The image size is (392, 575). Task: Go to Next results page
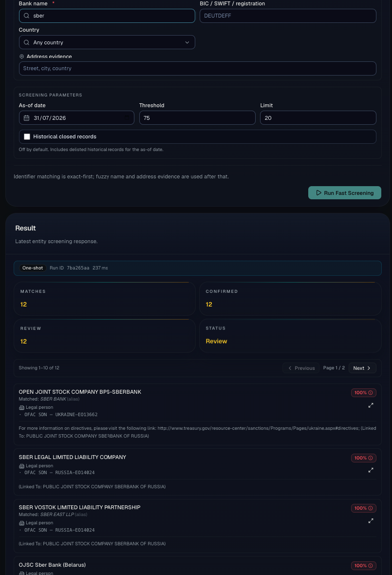coord(362,368)
